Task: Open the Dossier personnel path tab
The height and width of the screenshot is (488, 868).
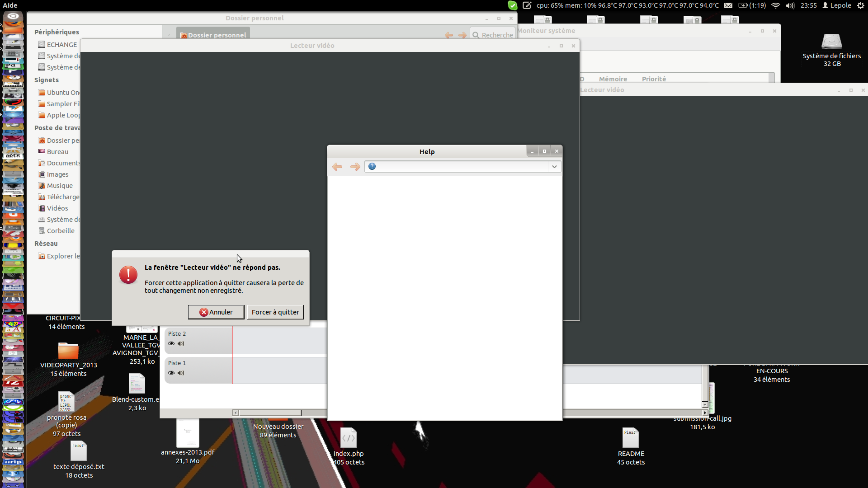Action: 213,35
